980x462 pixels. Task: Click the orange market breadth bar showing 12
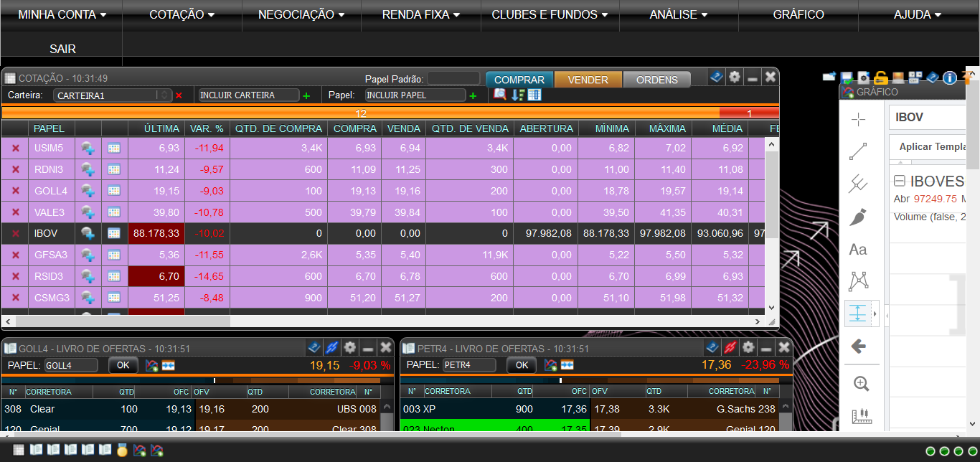pos(360,113)
